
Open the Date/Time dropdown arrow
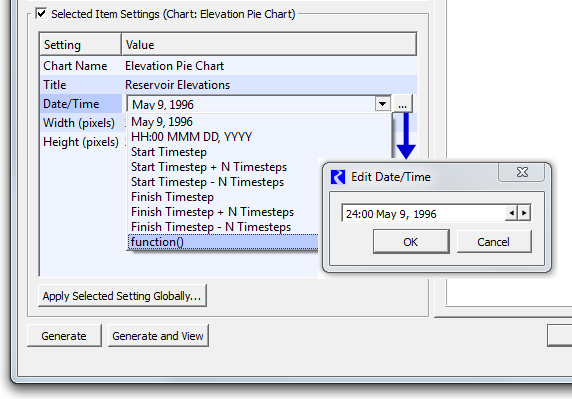click(x=382, y=104)
